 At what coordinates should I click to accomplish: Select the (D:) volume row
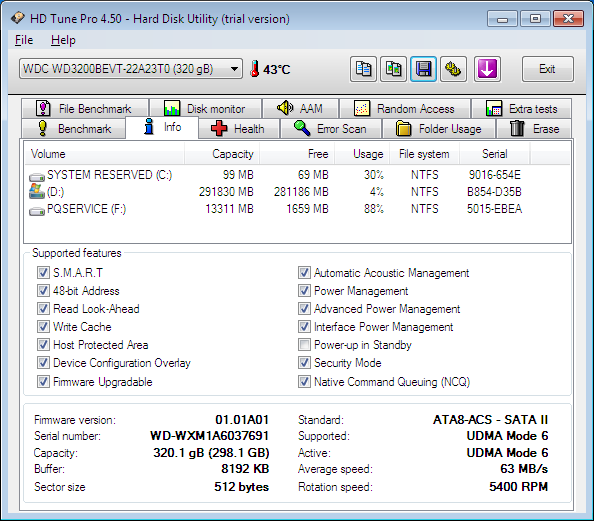(297, 192)
